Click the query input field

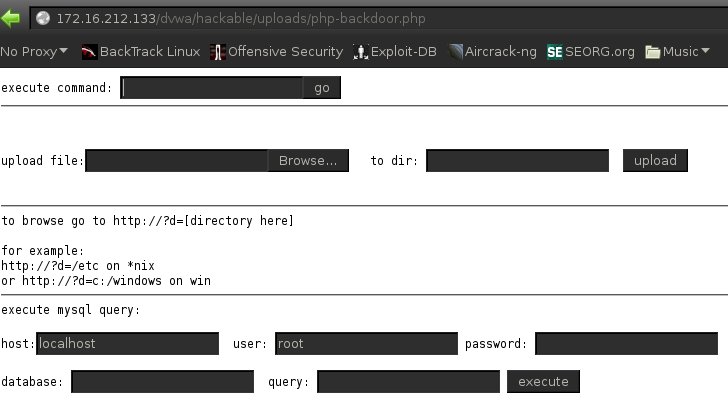[408, 382]
